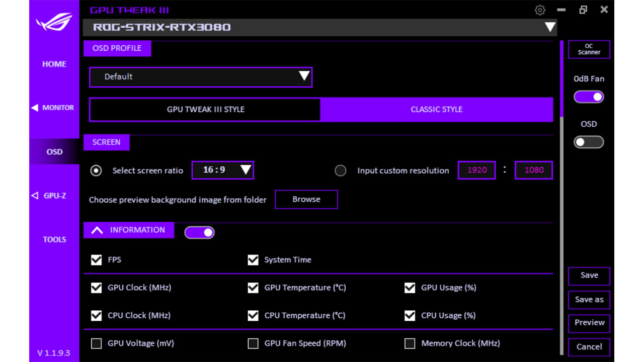Click the 1920 resolution width field

coord(476,170)
